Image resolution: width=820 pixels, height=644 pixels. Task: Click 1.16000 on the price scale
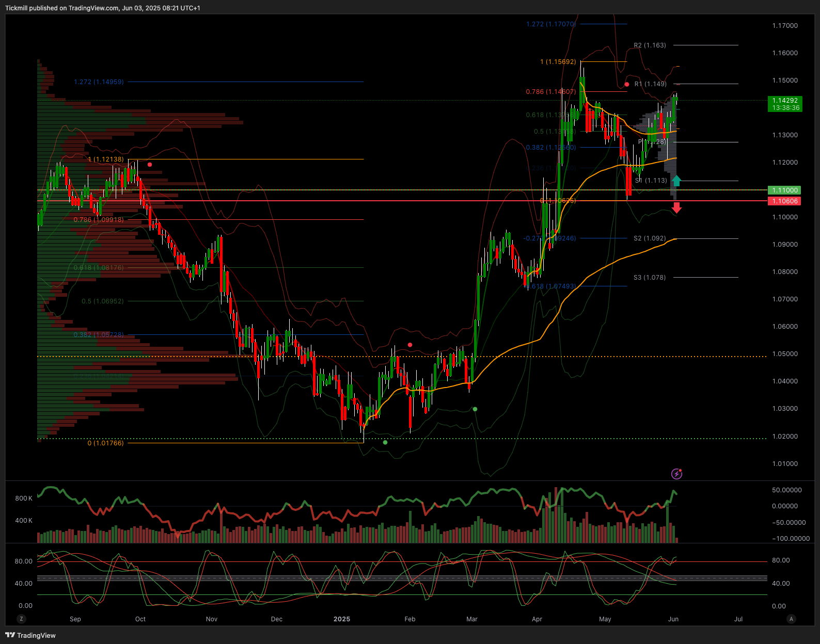click(785, 53)
